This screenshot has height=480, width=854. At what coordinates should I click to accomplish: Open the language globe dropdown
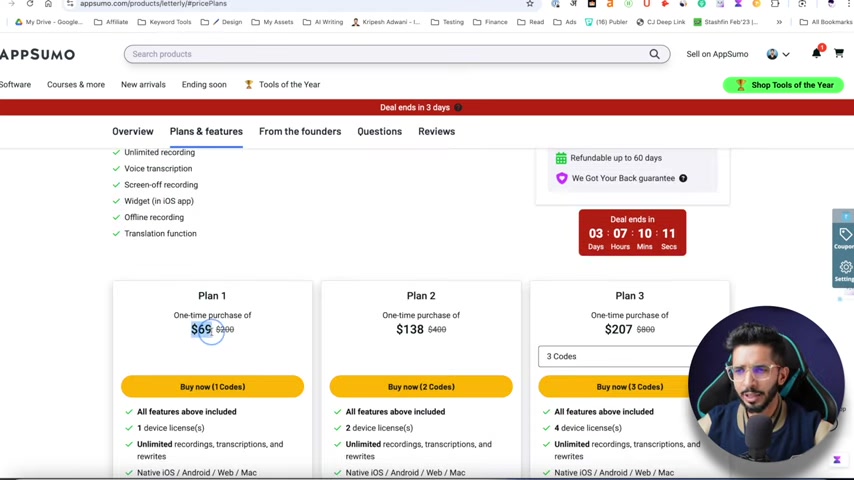tap(777, 54)
